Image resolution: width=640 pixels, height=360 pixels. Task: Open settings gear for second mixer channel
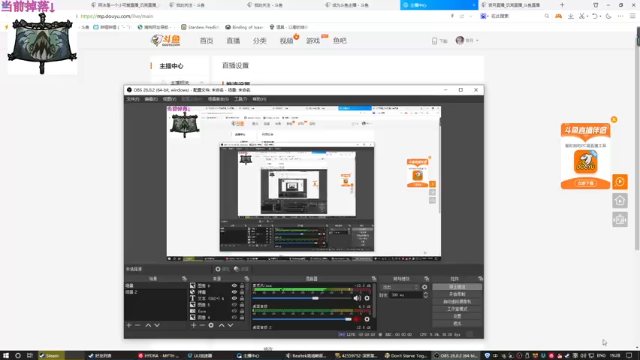(367, 319)
